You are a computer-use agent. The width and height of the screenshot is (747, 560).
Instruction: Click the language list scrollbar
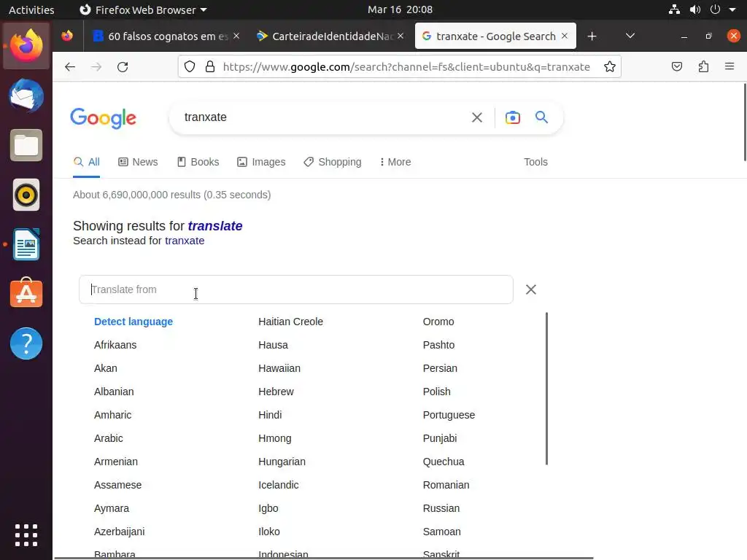(546, 389)
